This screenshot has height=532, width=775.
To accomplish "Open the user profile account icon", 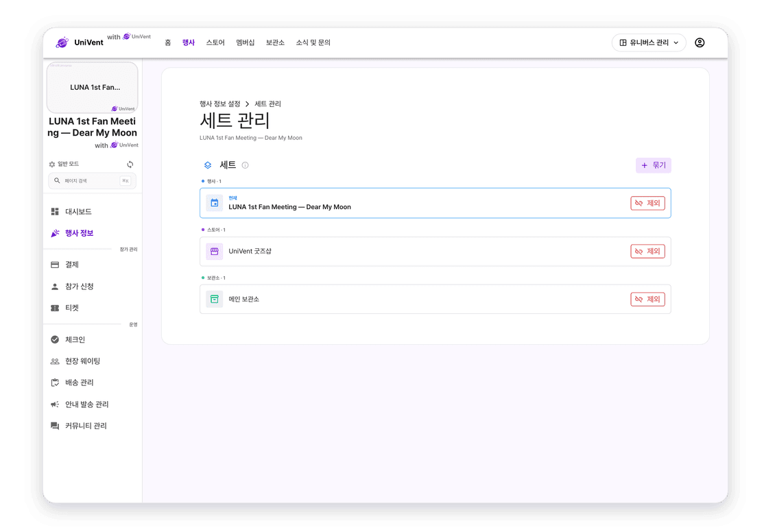I will (700, 43).
